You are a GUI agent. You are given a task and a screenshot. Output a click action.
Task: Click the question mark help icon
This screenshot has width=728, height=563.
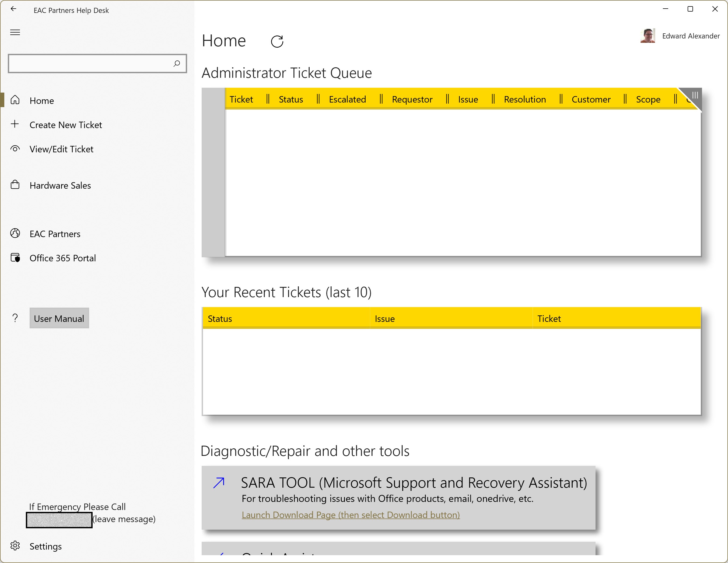(15, 318)
